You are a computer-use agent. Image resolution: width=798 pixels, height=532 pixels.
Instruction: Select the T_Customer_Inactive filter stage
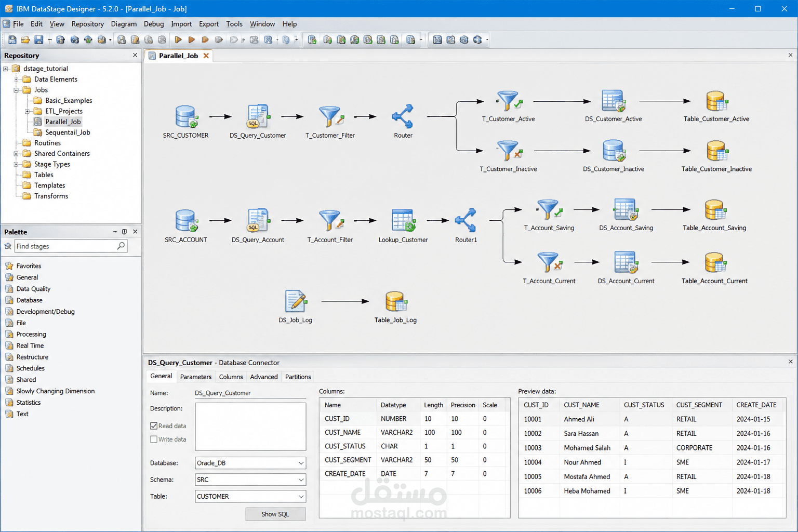click(x=509, y=151)
